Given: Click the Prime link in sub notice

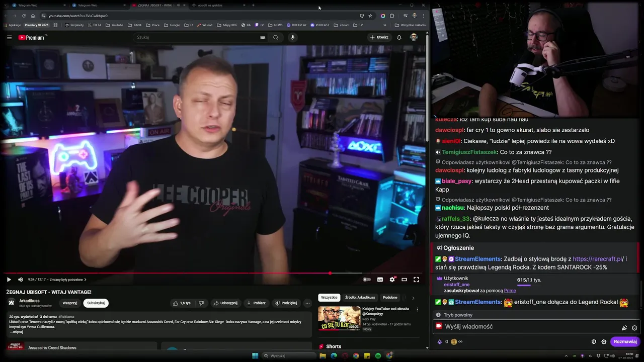Looking at the screenshot, I should point(510,291).
